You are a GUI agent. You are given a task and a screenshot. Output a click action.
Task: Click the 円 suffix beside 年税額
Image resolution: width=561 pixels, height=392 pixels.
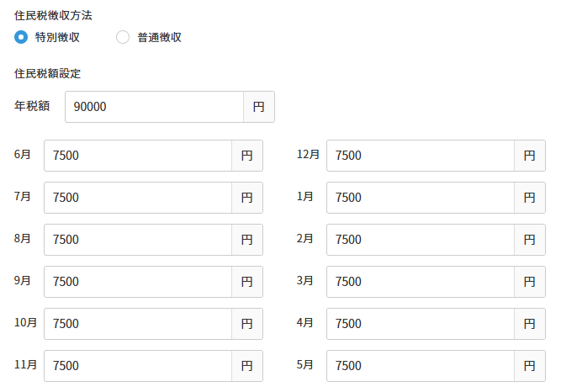pos(259,107)
